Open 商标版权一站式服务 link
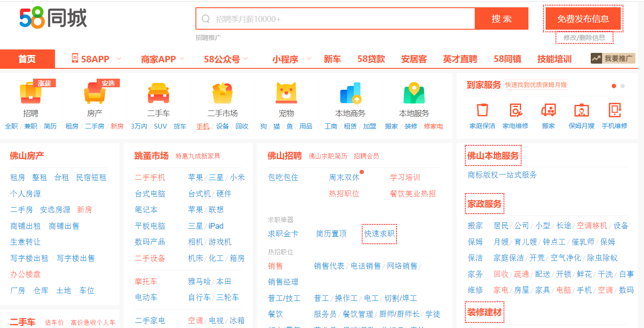The height and width of the screenshot is (328, 644). click(x=502, y=175)
